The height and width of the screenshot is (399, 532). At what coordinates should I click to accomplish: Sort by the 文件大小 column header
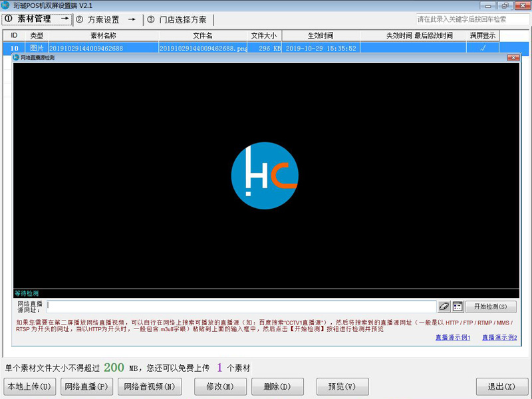tap(264, 36)
